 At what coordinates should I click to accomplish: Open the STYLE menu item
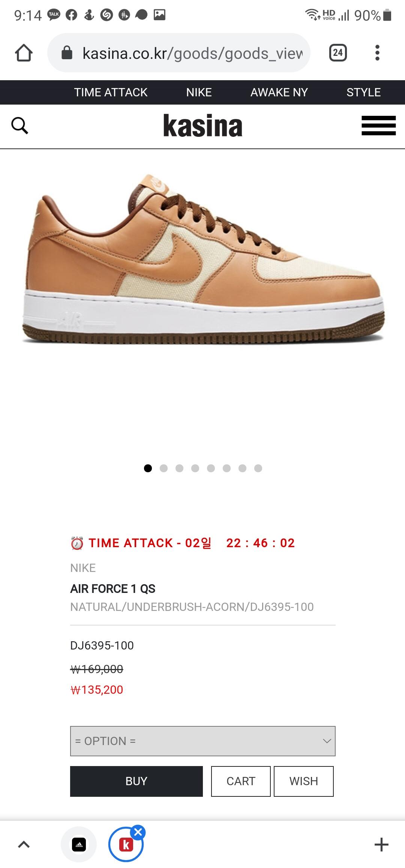[x=363, y=92]
